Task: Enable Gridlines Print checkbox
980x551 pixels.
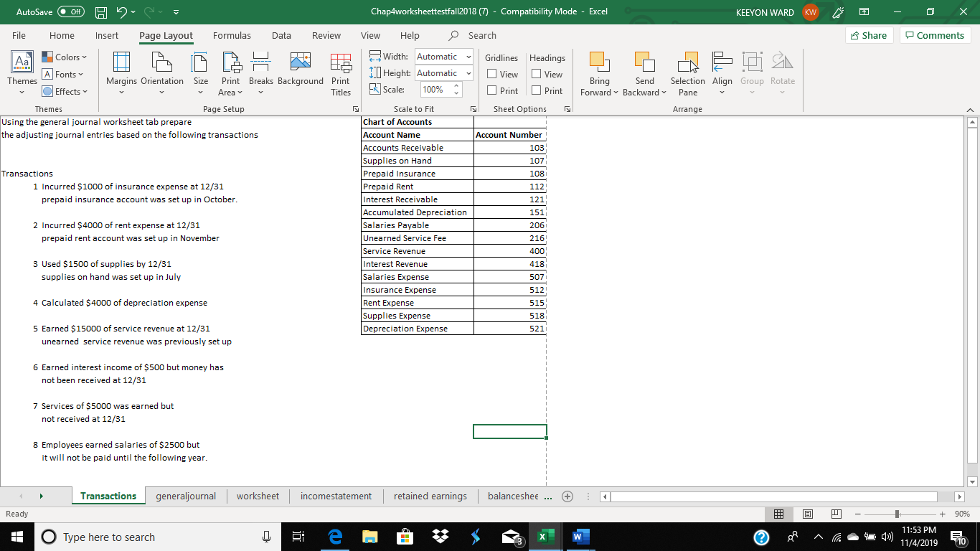Action: point(492,90)
